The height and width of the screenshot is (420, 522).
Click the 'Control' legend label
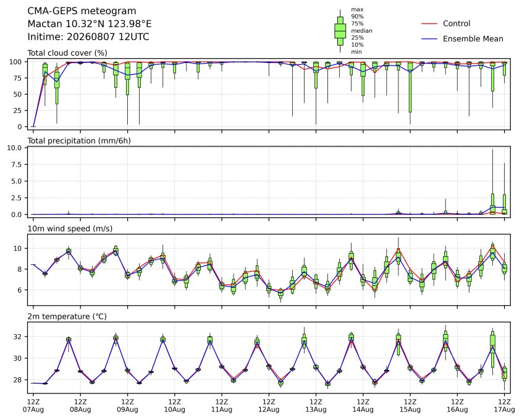(457, 23)
